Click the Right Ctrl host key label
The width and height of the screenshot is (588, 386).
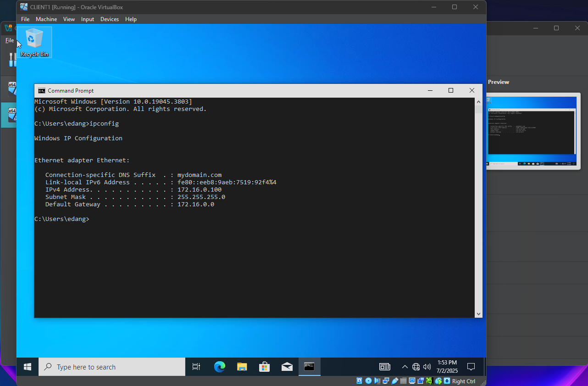tap(464, 381)
